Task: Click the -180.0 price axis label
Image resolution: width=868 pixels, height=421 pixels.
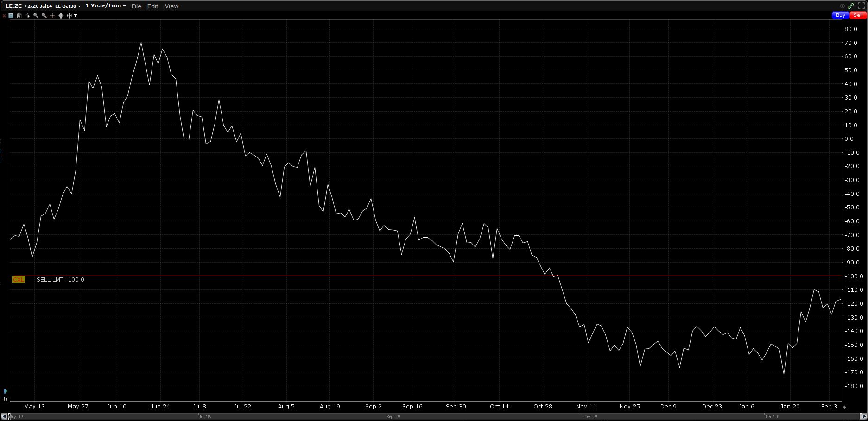Action: coord(853,386)
